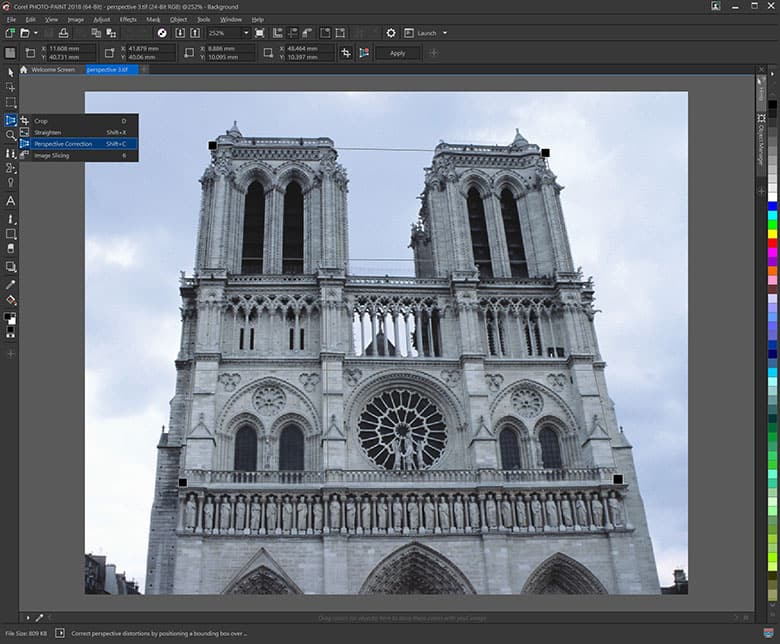The height and width of the screenshot is (644, 780).
Task: Select the Eraser tool
Action: click(11, 250)
